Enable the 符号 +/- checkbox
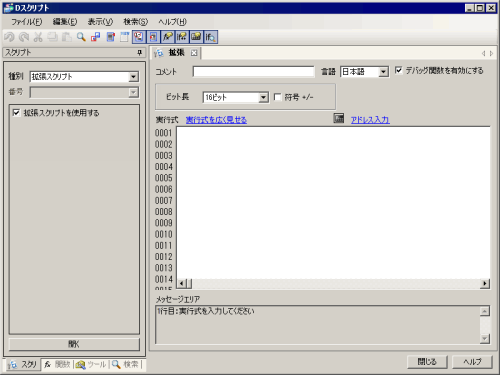 (x=277, y=97)
